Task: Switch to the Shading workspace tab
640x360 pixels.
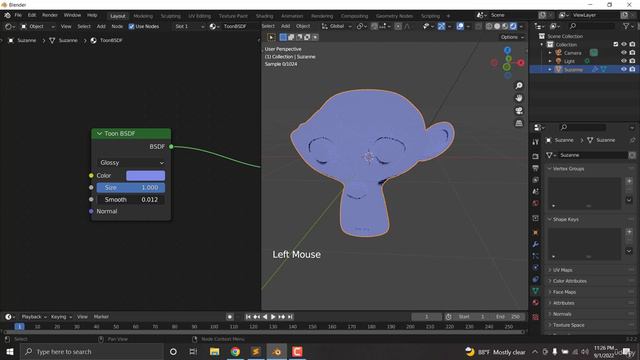Action: [x=264, y=16]
